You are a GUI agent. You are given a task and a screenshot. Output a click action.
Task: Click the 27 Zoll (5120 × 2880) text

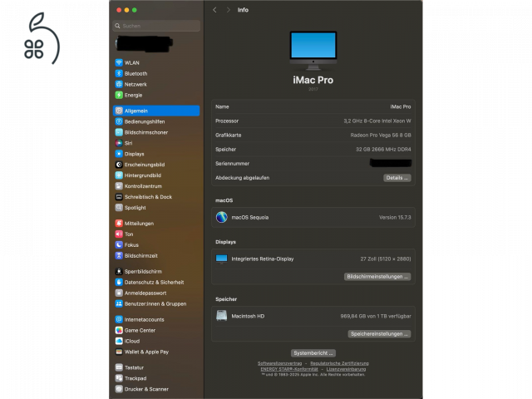pyautogui.click(x=386, y=259)
